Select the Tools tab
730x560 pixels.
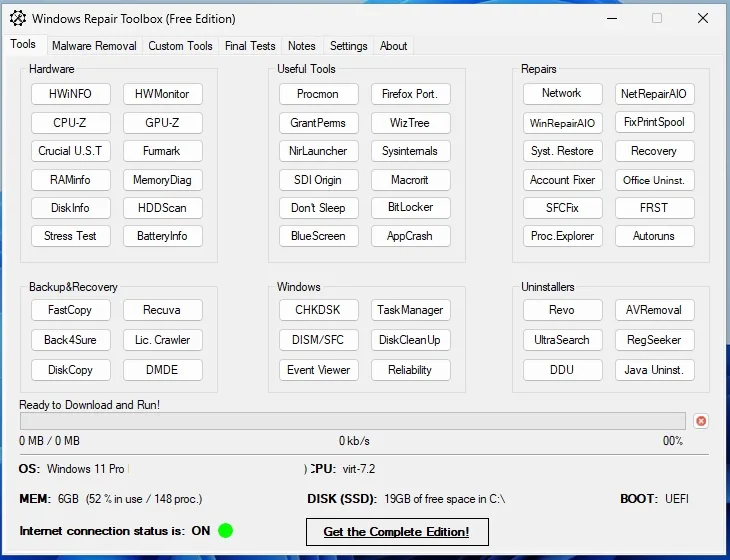pos(23,44)
